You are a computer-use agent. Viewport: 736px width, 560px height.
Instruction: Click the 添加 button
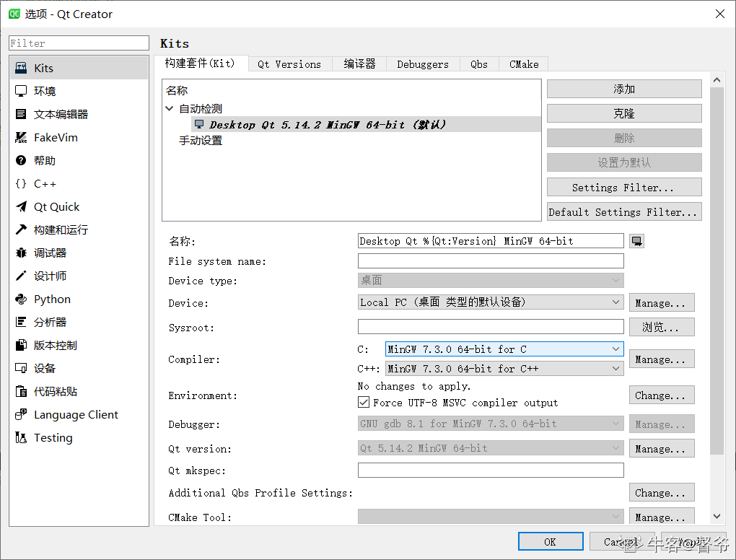[624, 89]
